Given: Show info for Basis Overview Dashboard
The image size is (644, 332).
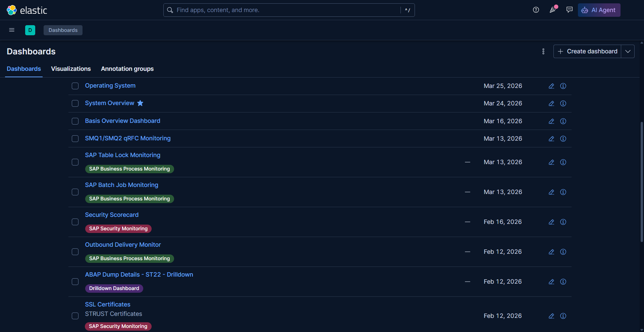Looking at the screenshot, I should [x=563, y=121].
